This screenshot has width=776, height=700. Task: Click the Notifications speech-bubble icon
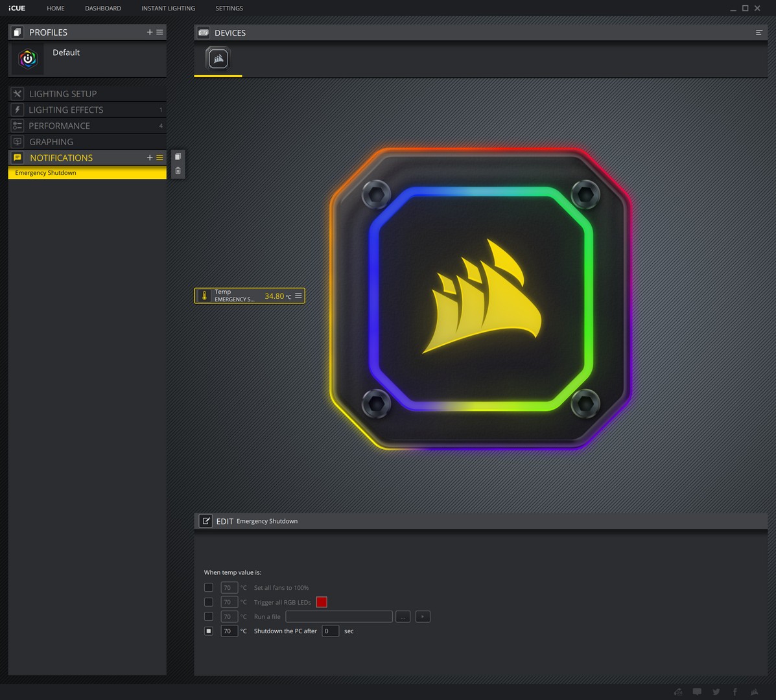18,157
